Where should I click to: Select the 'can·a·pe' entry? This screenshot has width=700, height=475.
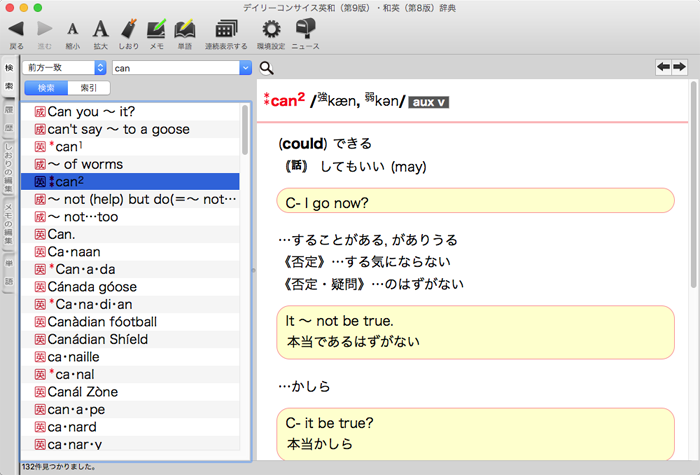pos(130,409)
